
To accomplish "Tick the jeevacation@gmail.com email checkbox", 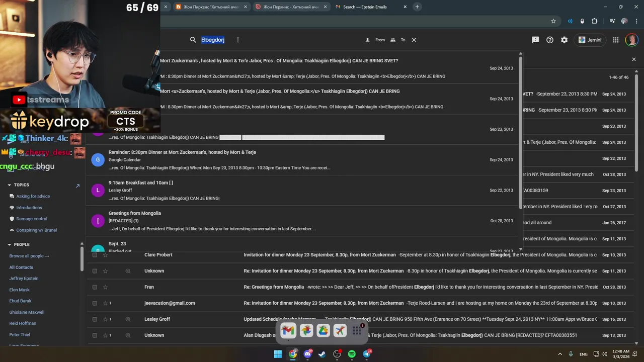I will coord(95,303).
